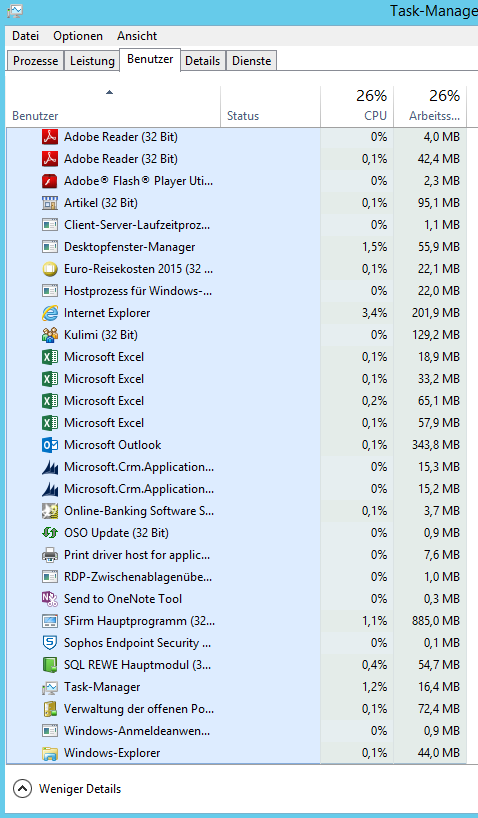Sort by the Benutzer column header
478x818 pixels.
pyautogui.click(x=113, y=107)
